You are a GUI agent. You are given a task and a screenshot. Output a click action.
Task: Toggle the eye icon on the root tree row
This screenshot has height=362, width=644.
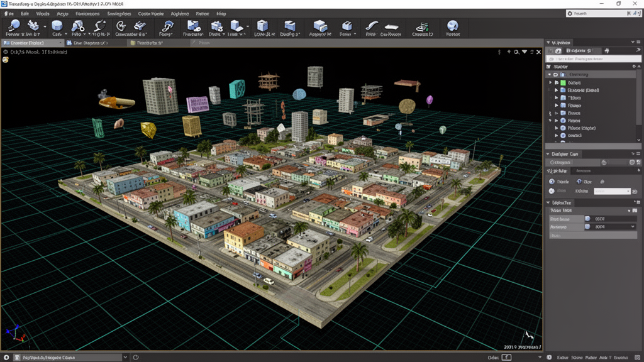(x=555, y=75)
